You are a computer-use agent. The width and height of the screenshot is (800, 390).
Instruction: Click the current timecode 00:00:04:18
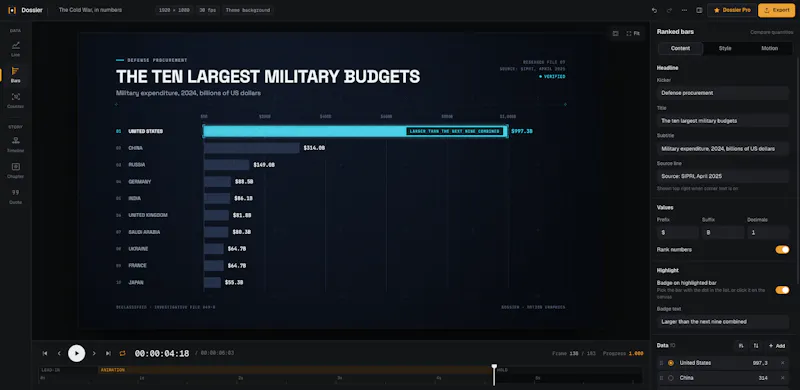pos(162,353)
